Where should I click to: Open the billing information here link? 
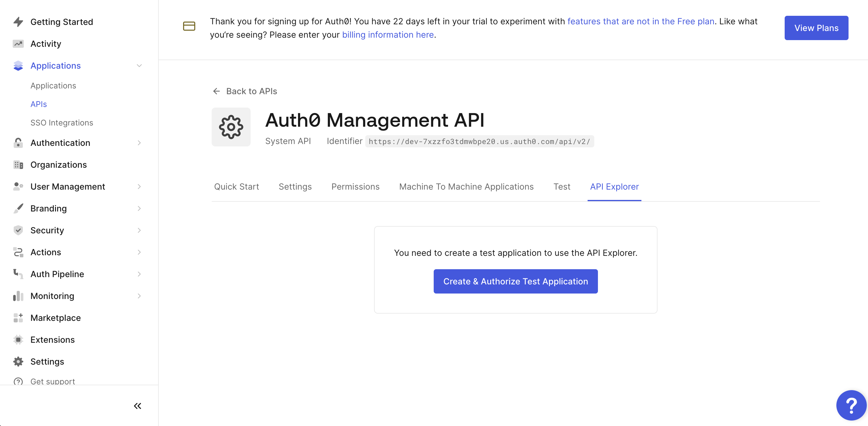(387, 34)
